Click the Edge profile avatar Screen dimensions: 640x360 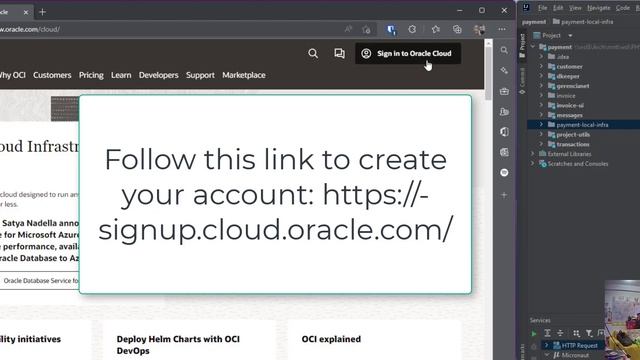click(479, 29)
